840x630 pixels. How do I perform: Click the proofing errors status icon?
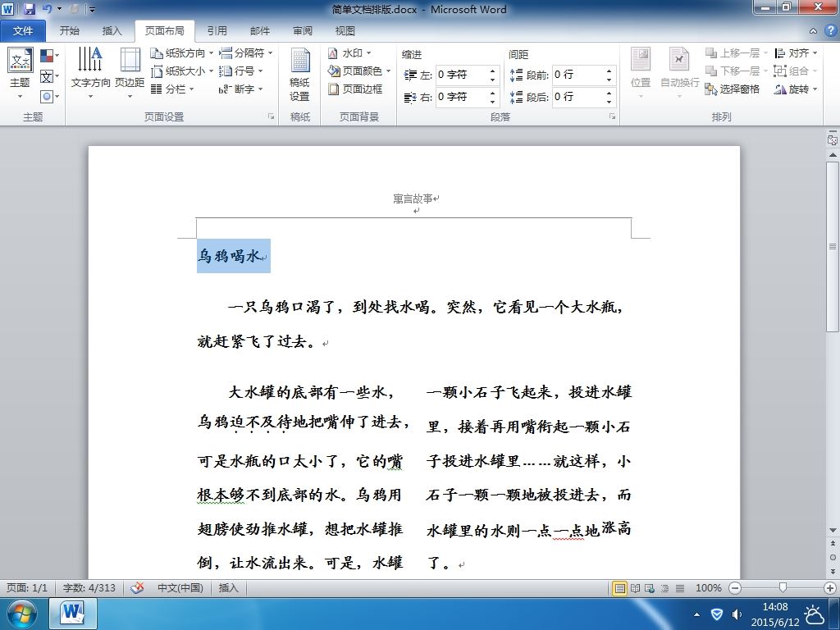click(x=137, y=587)
